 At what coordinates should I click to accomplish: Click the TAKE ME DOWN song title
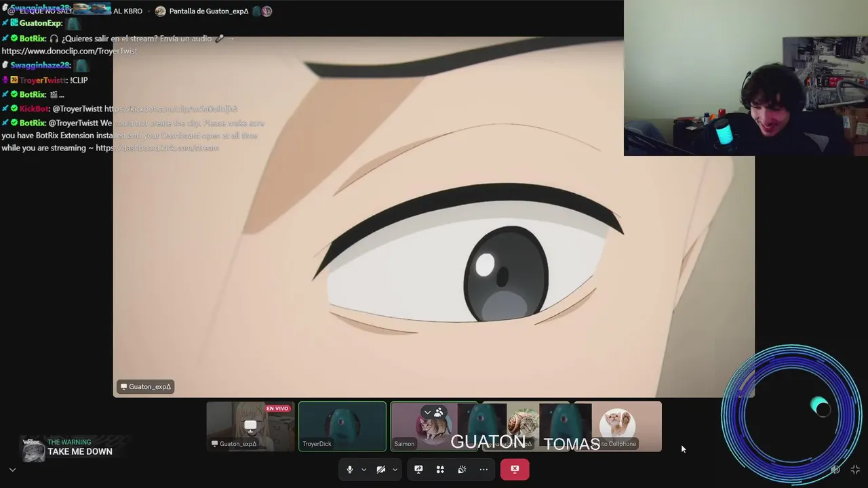coord(80,451)
